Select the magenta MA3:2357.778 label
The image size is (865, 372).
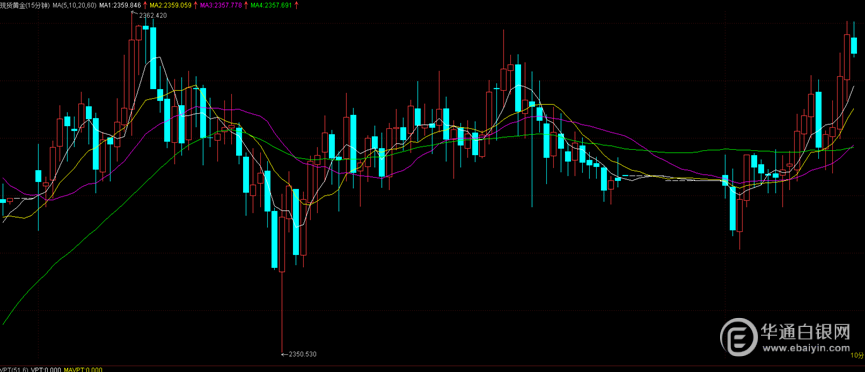click(221, 5)
